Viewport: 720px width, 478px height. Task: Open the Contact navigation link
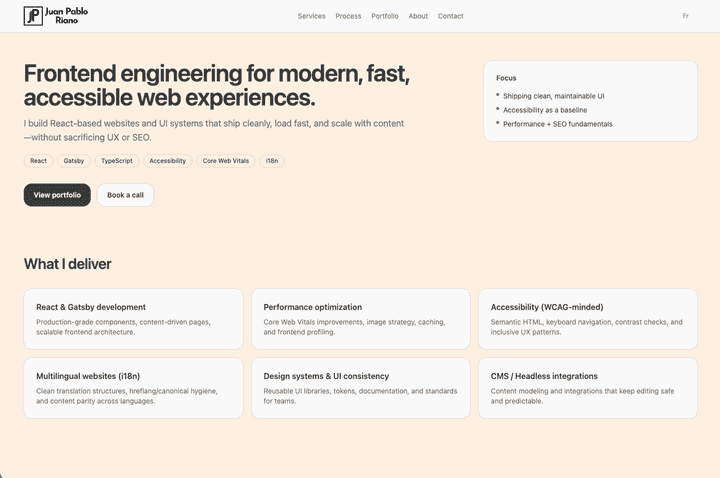point(450,16)
